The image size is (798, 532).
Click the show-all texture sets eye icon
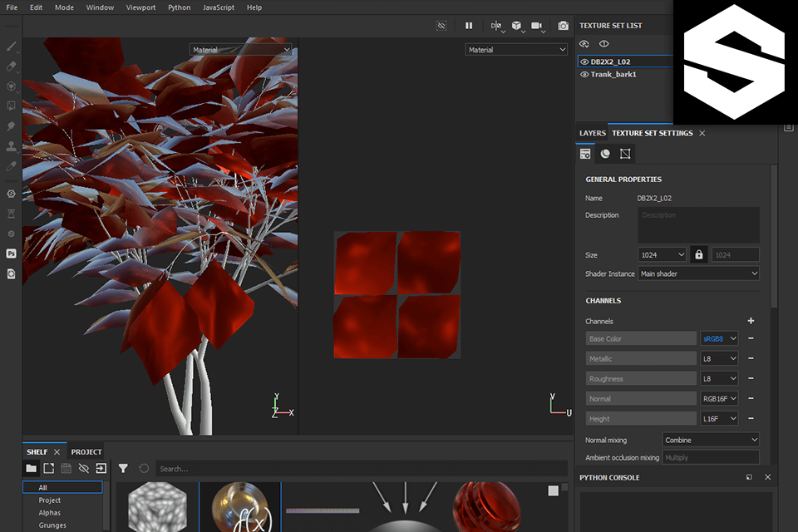[584, 44]
